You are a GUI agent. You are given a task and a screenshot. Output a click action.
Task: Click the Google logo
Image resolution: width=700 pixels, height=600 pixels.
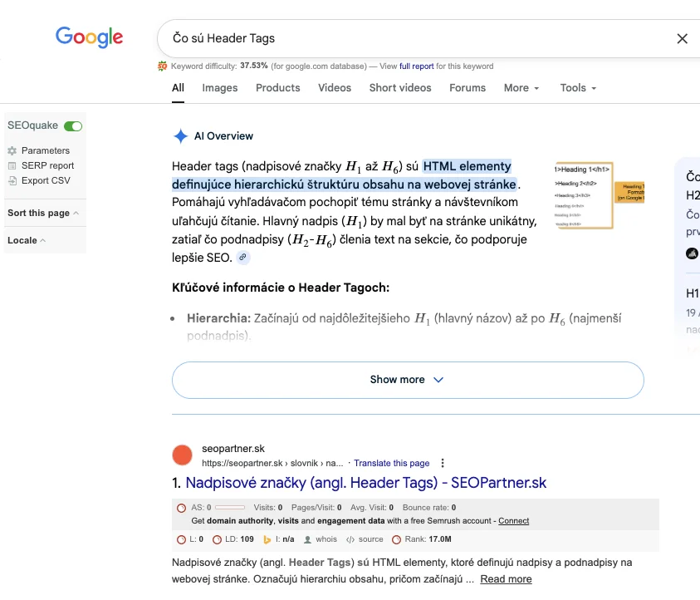point(89,37)
